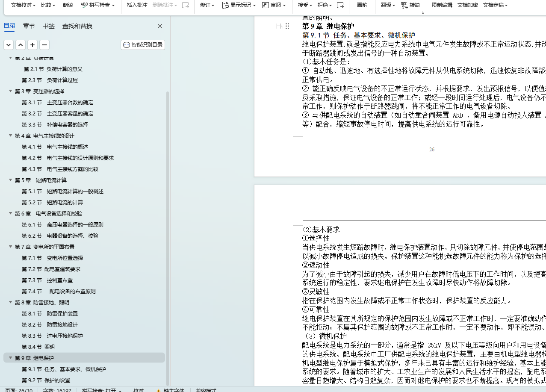Close the navigation side panel
546x392 pixels.
tap(160, 26)
